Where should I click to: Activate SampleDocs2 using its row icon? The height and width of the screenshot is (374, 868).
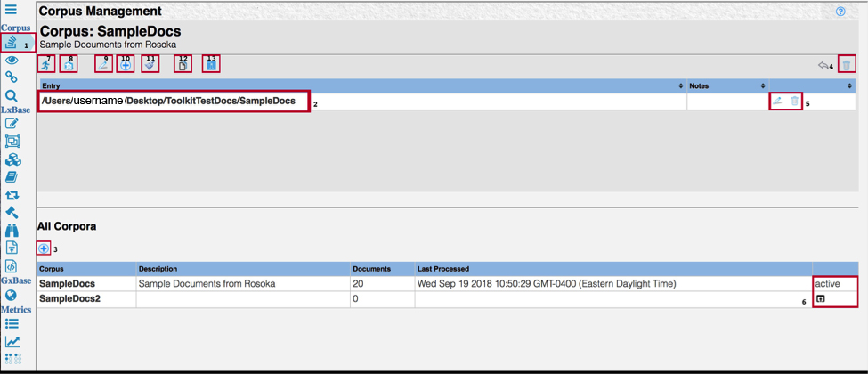pyautogui.click(x=821, y=298)
